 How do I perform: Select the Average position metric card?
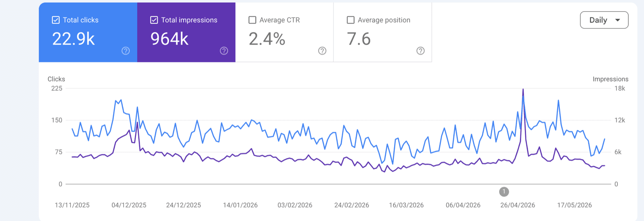383,32
